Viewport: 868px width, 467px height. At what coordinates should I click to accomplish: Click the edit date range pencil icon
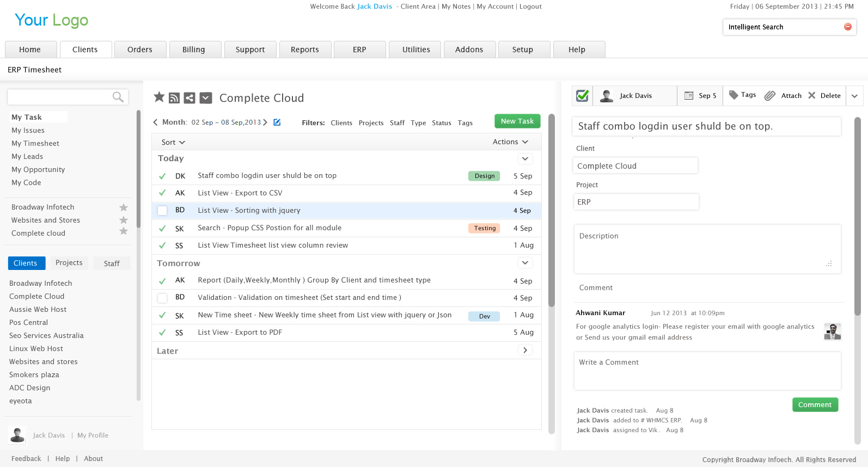[x=277, y=122]
